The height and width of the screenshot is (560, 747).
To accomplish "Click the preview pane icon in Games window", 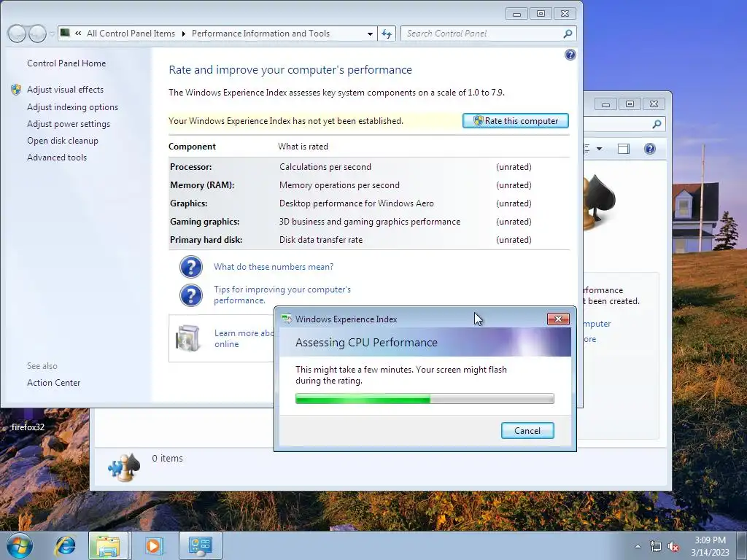I will [624, 149].
